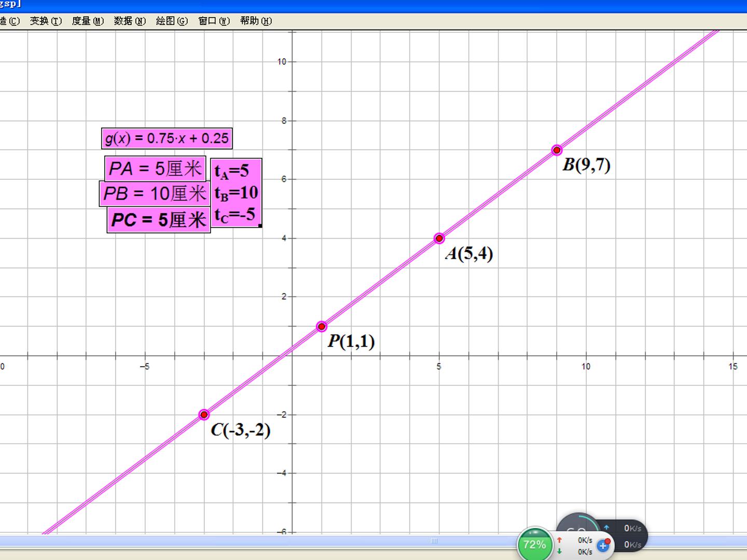This screenshot has height=560, width=747.
Task: Click the horizontal scrollbar thumb grip
Action: coord(434,541)
